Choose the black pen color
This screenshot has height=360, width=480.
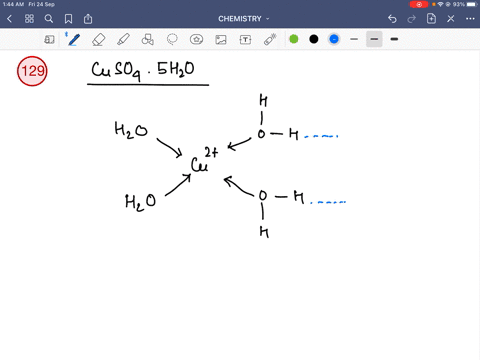314,39
